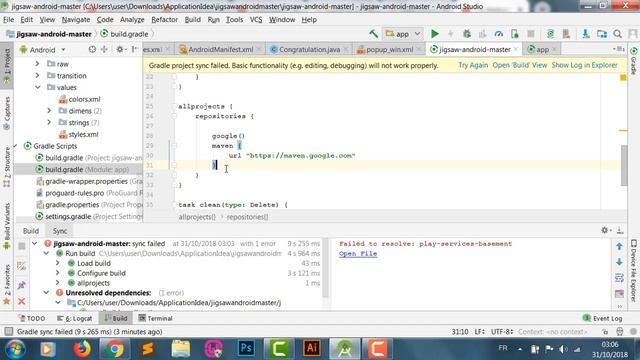
Task: Click Show Log in Explorer link
Action: (x=584, y=65)
